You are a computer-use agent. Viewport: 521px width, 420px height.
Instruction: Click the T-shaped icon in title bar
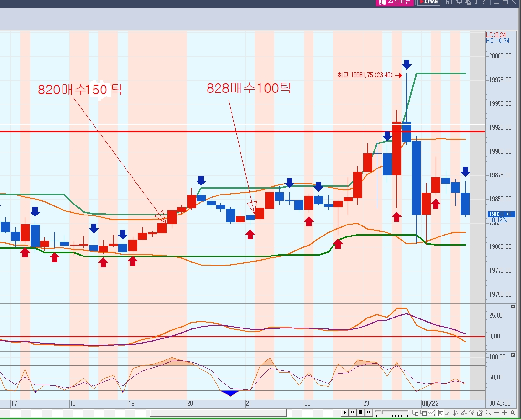(476, 2)
